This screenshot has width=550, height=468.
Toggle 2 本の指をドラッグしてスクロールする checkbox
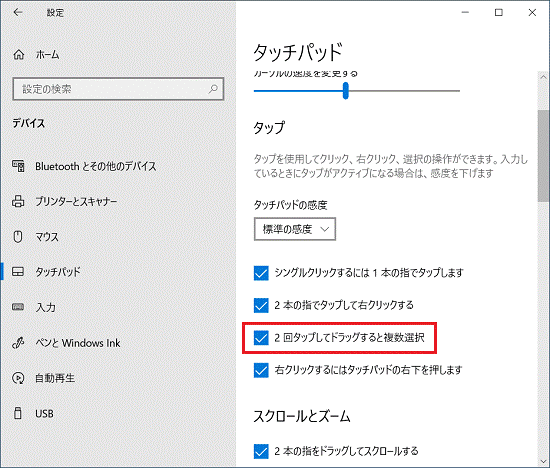click(261, 451)
